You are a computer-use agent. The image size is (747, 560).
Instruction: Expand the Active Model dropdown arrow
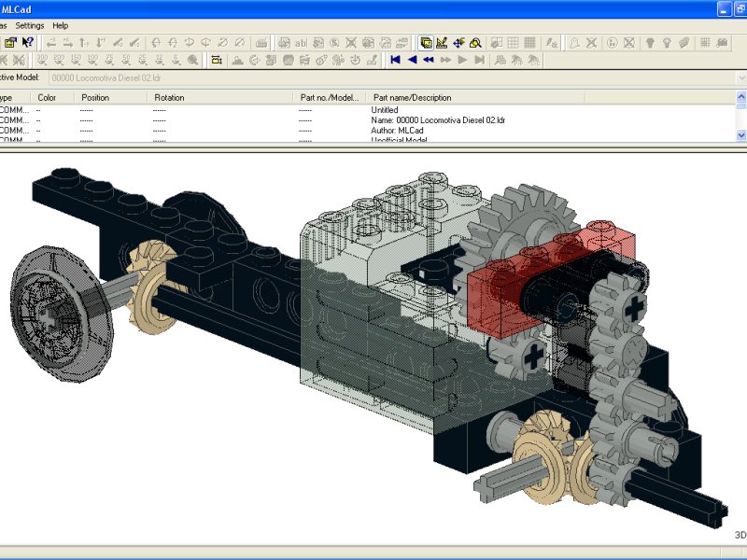pos(740,77)
